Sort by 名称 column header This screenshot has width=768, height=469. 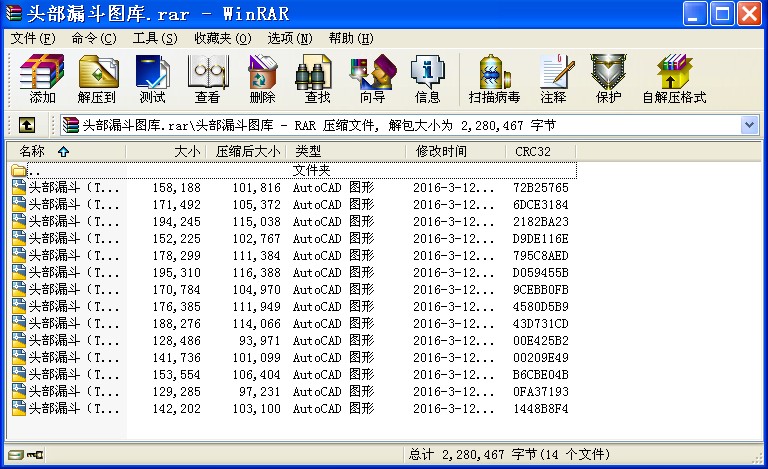67,151
